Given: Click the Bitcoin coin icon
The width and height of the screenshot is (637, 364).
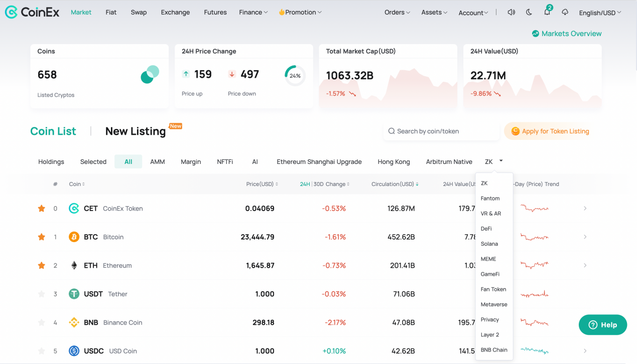Looking at the screenshot, I should pyautogui.click(x=74, y=237).
